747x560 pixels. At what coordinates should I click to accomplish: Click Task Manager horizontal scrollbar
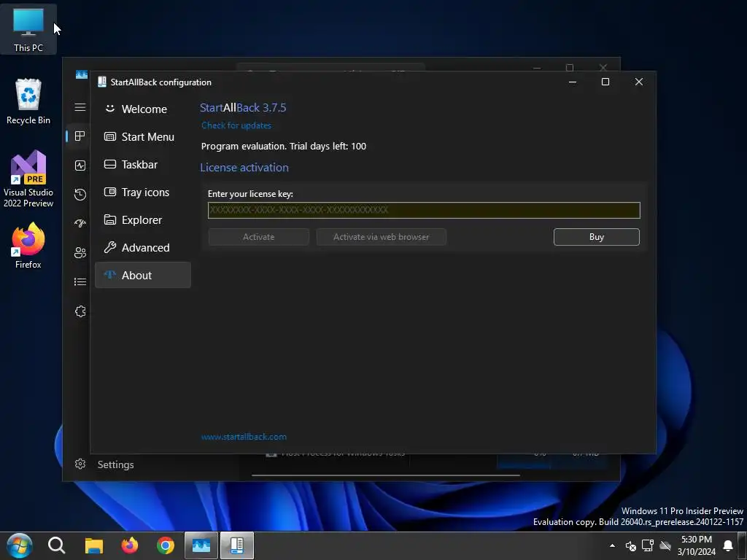(x=386, y=475)
